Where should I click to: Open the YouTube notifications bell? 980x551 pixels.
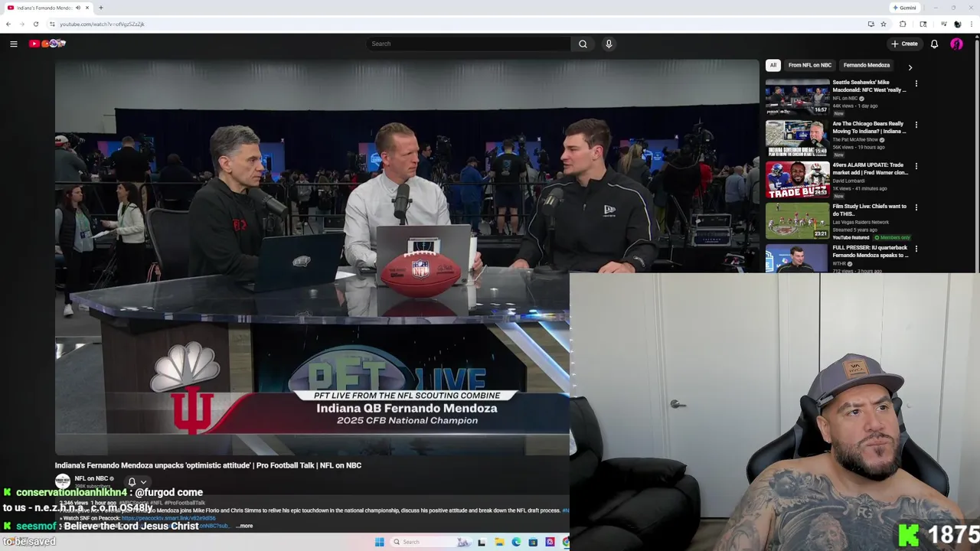click(x=934, y=44)
